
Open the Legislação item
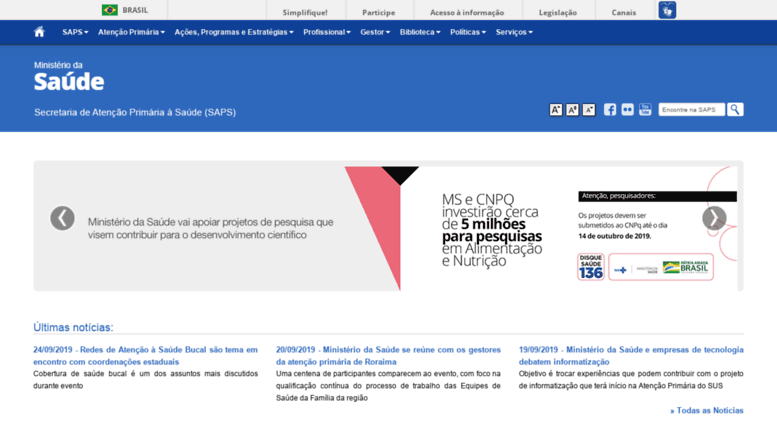click(x=558, y=12)
